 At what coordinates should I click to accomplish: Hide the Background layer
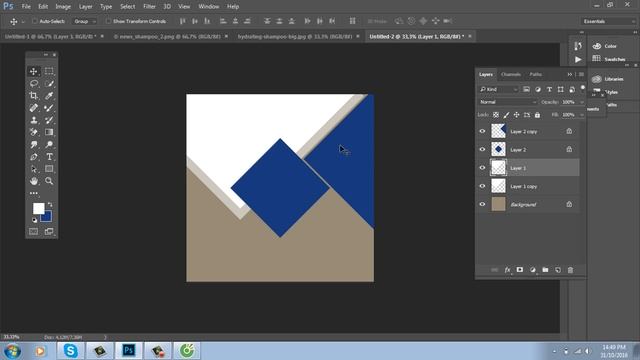point(482,204)
